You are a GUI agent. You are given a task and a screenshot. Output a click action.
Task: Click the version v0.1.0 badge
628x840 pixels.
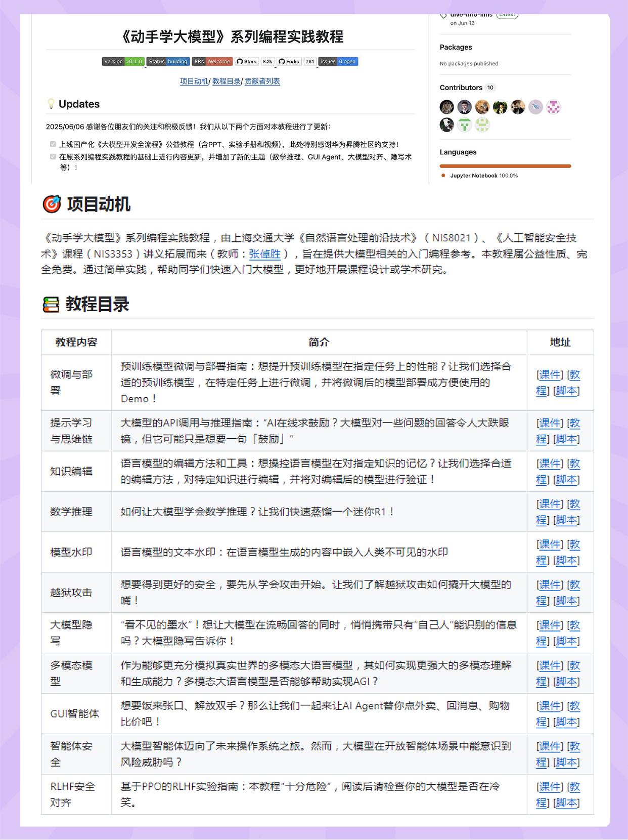click(123, 62)
